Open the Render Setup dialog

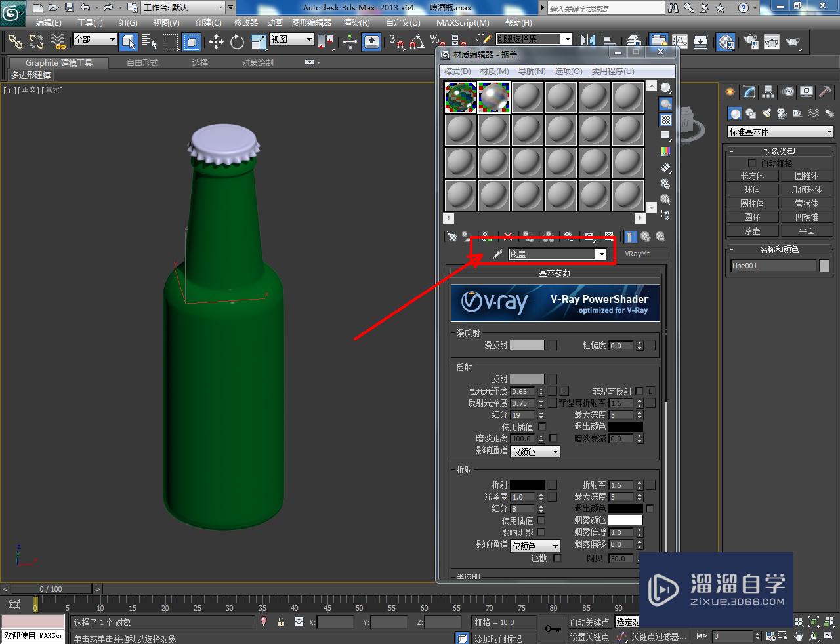point(749,42)
